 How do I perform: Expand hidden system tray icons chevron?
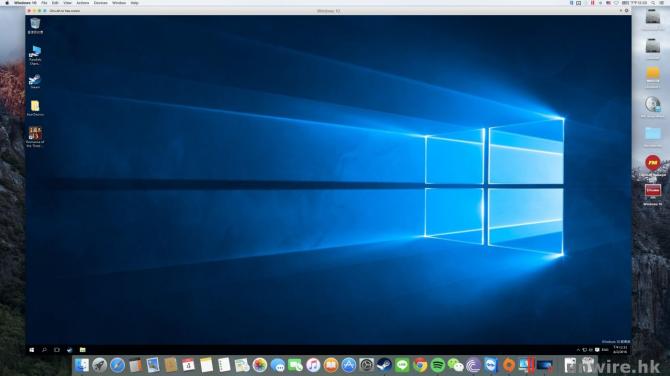coord(578,350)
